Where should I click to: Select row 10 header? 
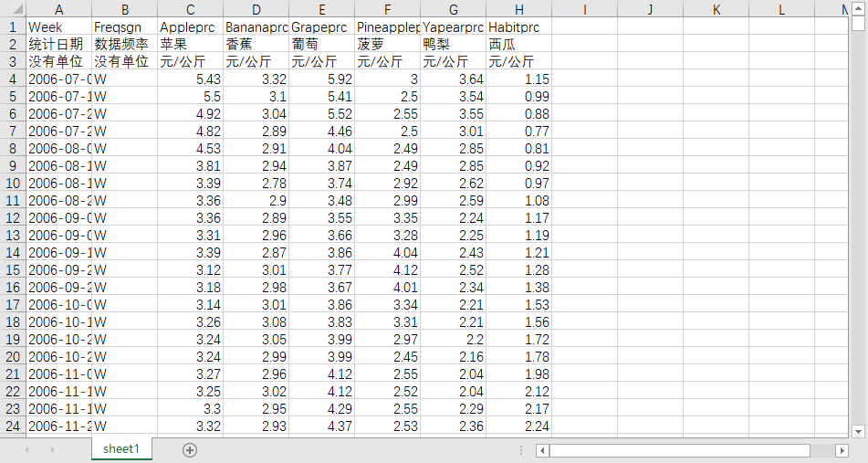coord(13,183)
